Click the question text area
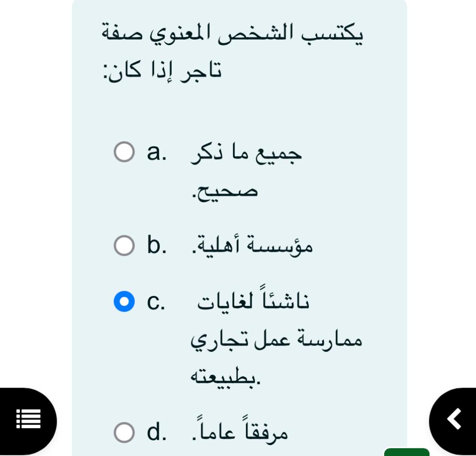This screenshot has height=456, width=476. [x=233, y=52]
